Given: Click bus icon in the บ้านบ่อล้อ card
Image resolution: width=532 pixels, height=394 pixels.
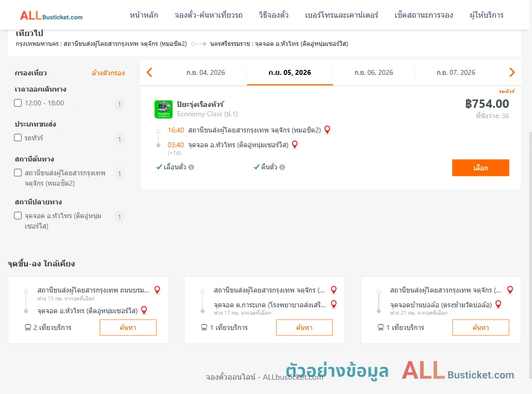Looking at the screenshot, I should coord(380,328).
